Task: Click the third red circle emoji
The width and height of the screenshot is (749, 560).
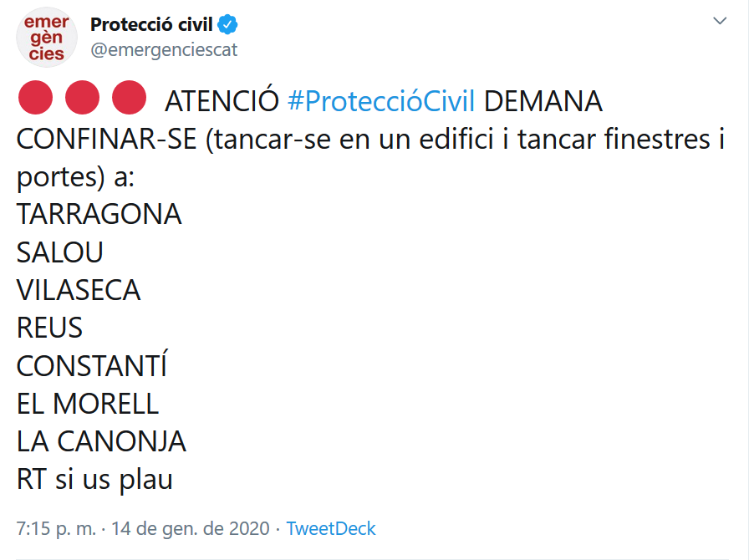Action: tap(129, 98)
